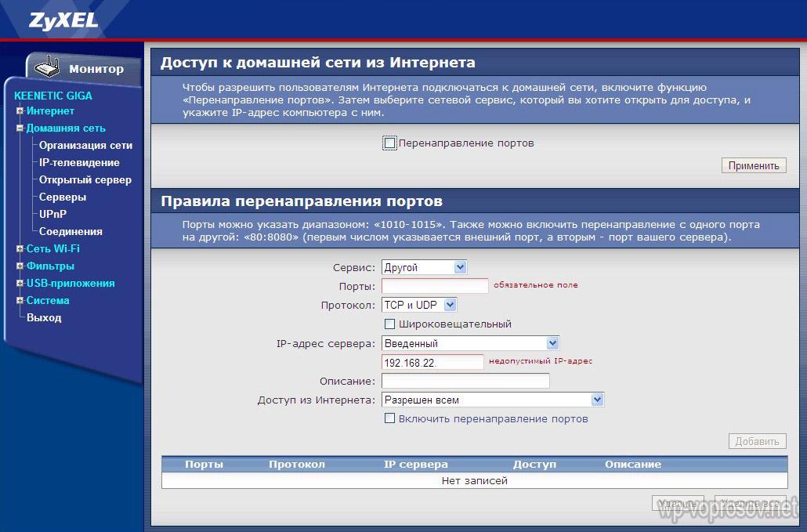
Task: Click the Удалить button
Action: (678, 504)
